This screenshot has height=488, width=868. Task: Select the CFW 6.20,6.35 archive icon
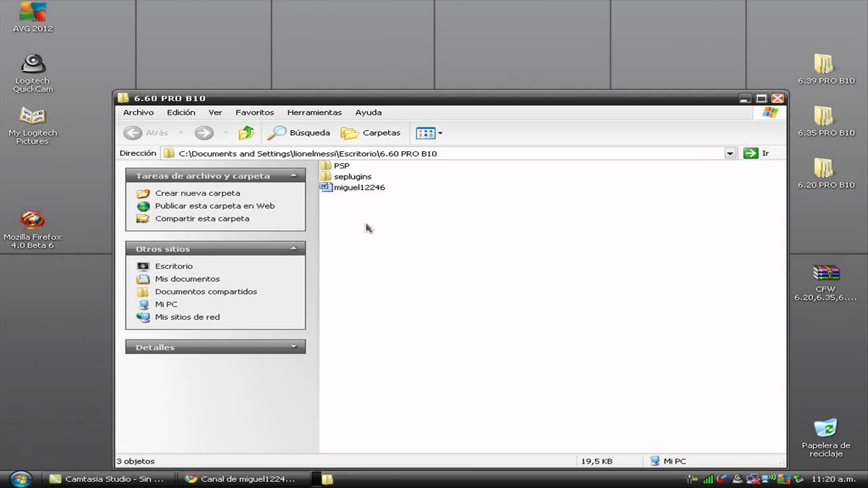click(x=825, y=283)
